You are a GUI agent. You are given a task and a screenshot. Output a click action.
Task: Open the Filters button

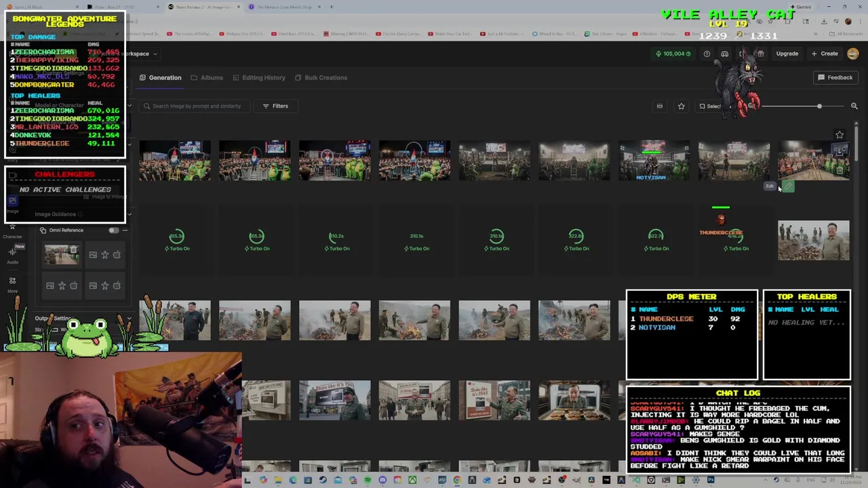point(275,106)
